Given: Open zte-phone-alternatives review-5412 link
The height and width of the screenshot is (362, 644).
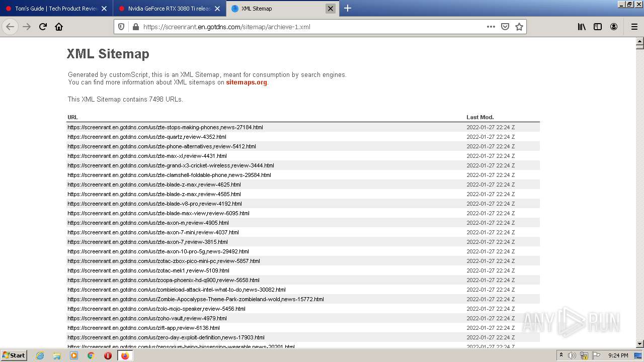Looking at the screenshot, I should click(x=162, y=146).
